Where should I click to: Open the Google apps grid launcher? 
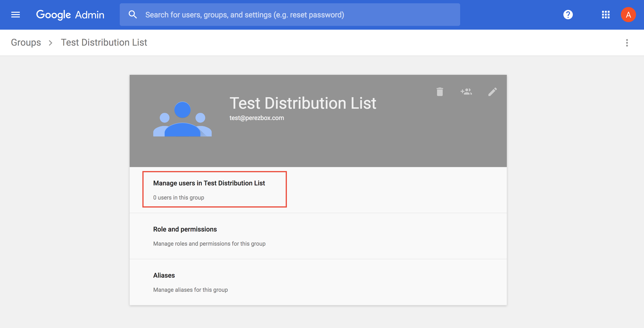pos(606,15)
